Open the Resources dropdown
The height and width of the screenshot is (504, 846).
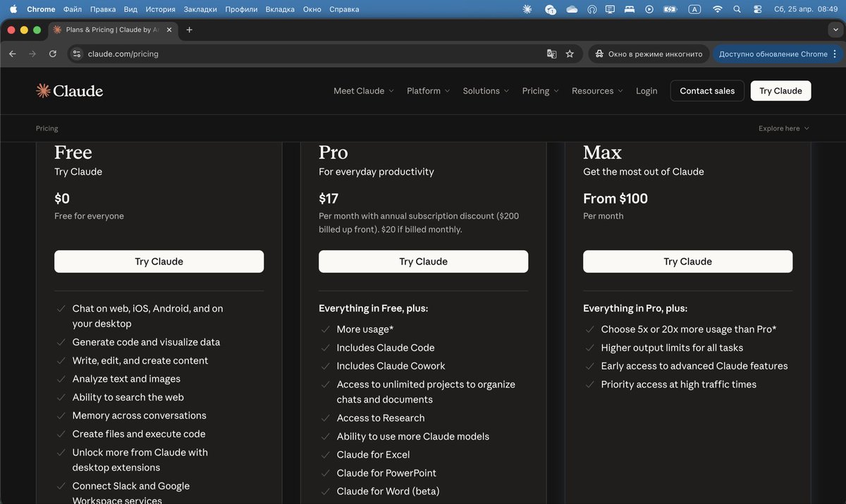[x=597, y=91]
